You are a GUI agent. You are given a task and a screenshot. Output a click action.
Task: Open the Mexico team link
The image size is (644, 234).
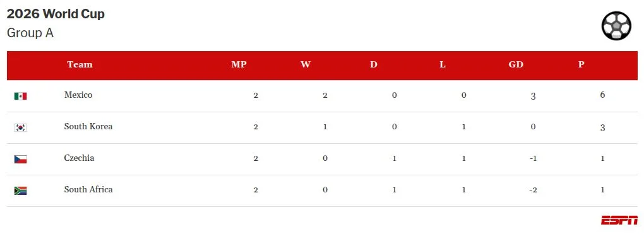pyautogui.click(x=78, y=95)
